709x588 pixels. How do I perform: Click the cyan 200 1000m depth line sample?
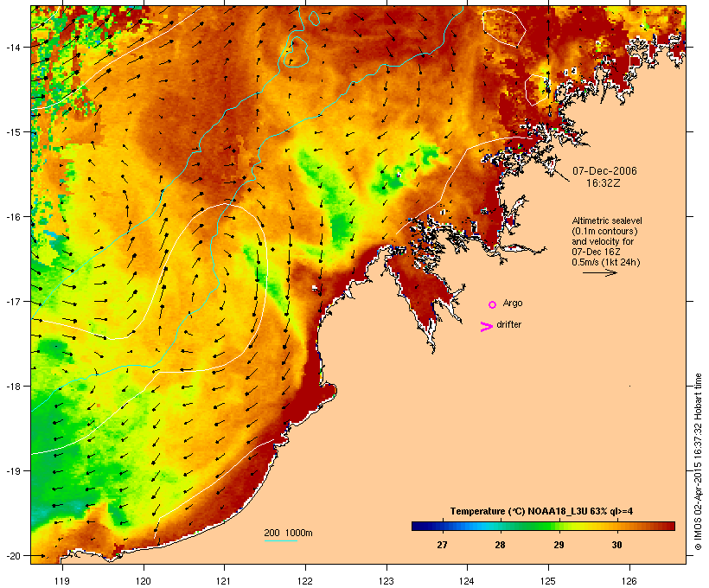tap(280, 540)
